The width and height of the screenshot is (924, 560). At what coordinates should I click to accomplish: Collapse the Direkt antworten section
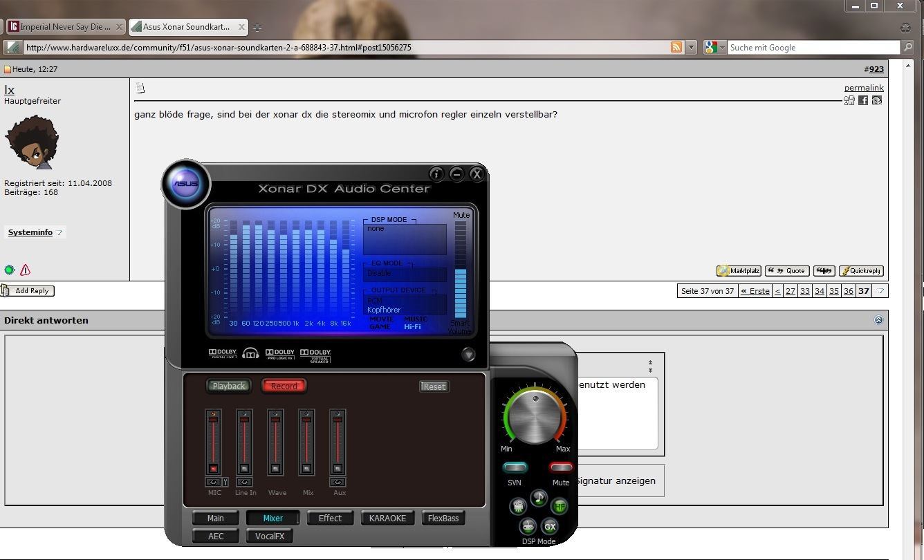click(x=878, y=320)
